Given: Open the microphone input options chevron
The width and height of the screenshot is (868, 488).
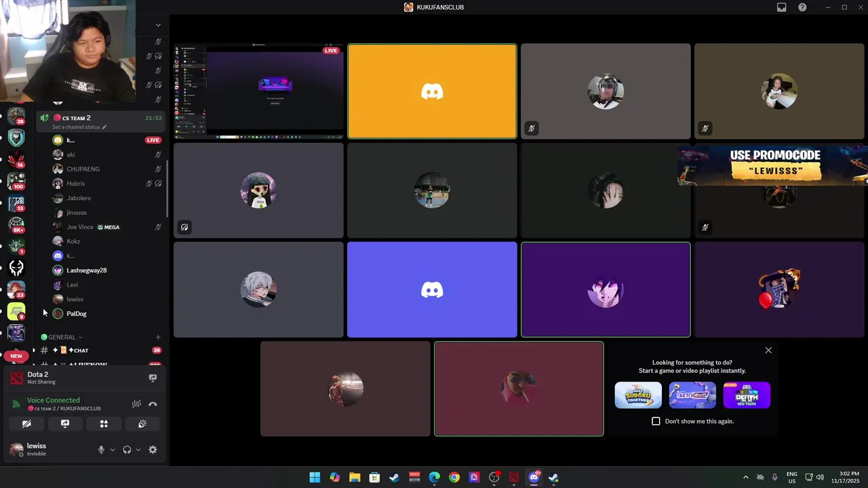Looking at the screenshot, I should [113, 449].
